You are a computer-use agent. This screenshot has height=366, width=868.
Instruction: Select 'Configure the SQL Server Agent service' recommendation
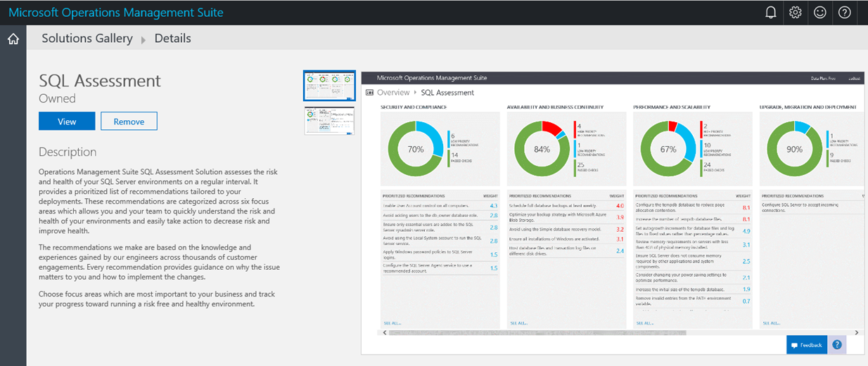[440, 268]
